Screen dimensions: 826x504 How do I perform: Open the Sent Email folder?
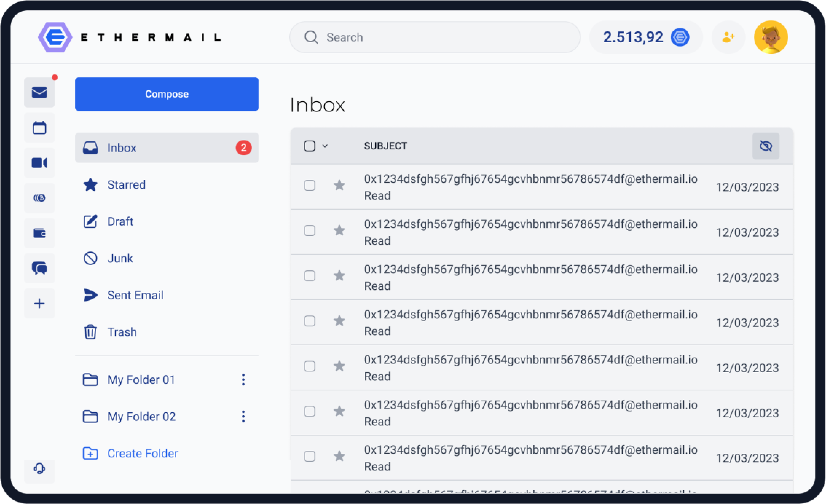point(135,295)
